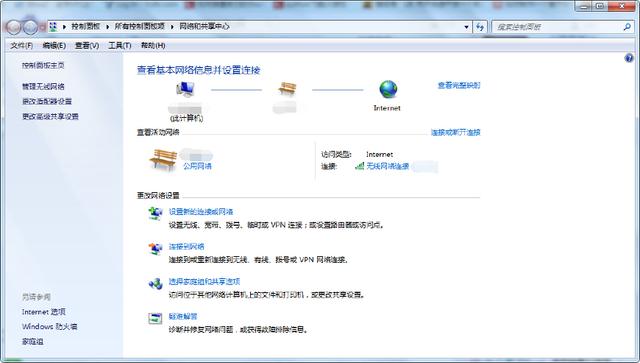The width and height of the screenshot is (640, 363).
Task: Click the This Computer icon in network map
Action: click(x=186, y=89)
